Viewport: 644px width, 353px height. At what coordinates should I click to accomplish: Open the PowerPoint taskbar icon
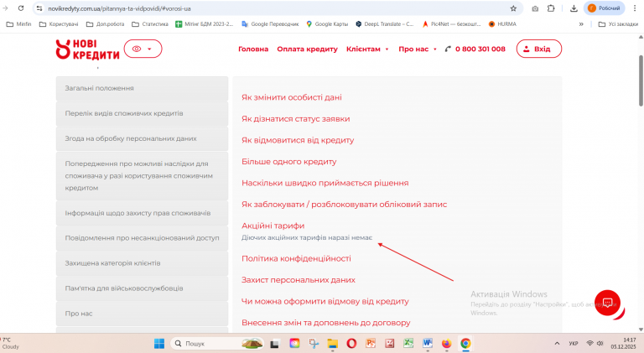click(x=371, y=343)
